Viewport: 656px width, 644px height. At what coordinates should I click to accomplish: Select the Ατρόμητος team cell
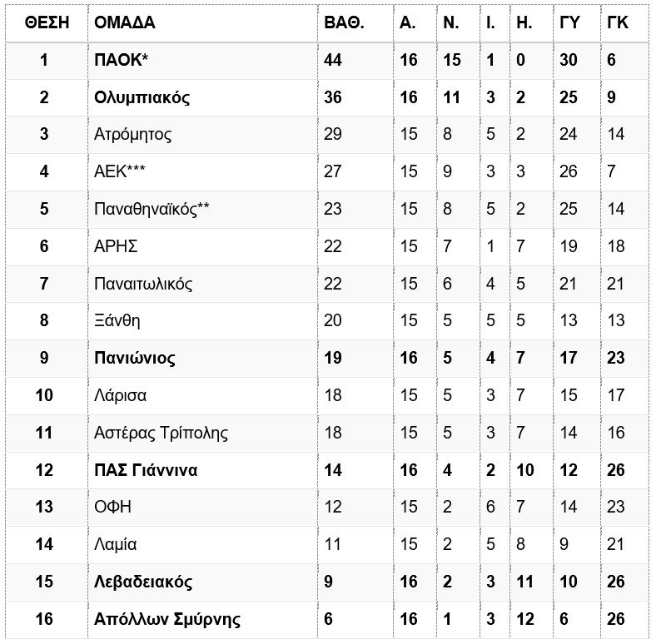[132, 135]
